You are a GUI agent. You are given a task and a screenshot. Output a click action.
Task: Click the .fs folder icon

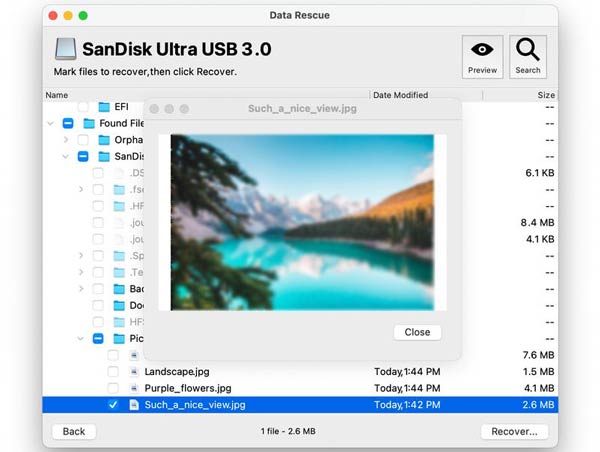(x=119, y=189)
